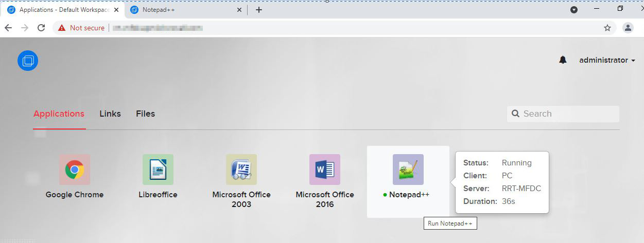Open a new browser tab
Screen dimensions: 644x243
tap(259, 10)
